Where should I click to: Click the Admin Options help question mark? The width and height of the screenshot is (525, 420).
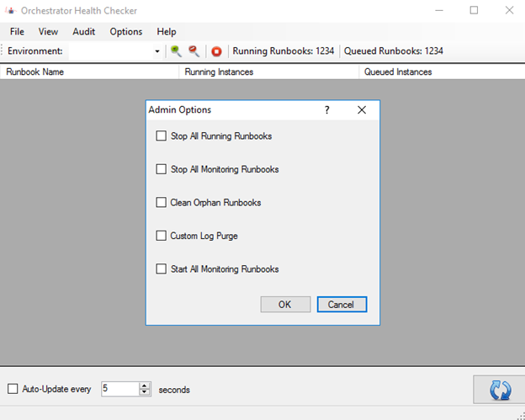coord(326,110)
